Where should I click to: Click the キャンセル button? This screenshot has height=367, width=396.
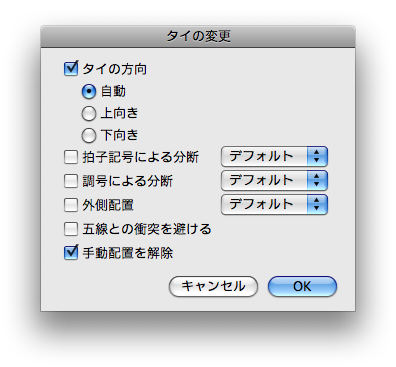(213, 286)
